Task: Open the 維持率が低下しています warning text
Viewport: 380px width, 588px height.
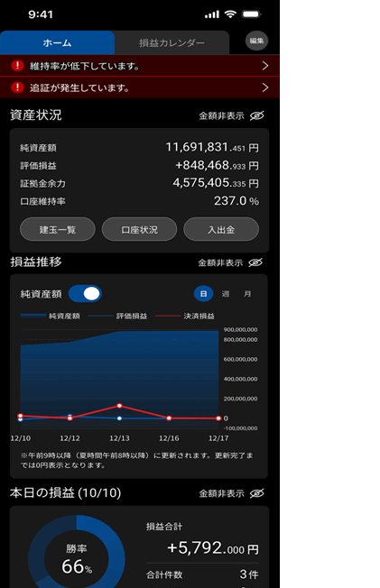Action: [85, 66]
